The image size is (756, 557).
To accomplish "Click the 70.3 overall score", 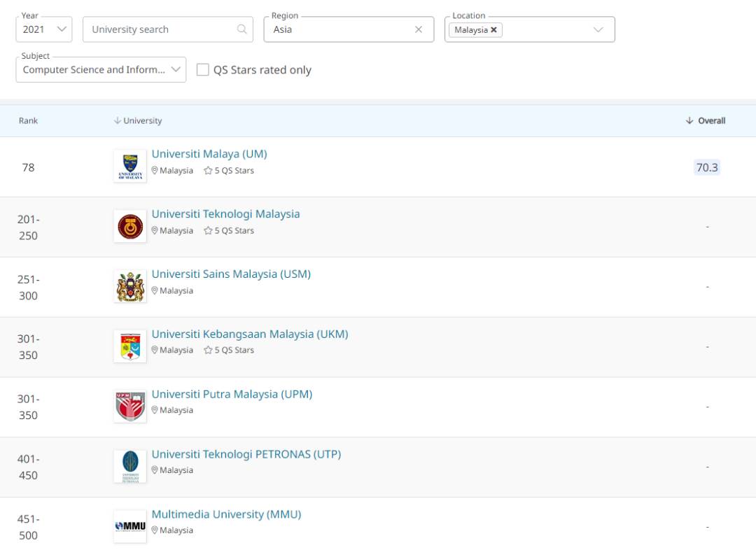I will [707, 167].
